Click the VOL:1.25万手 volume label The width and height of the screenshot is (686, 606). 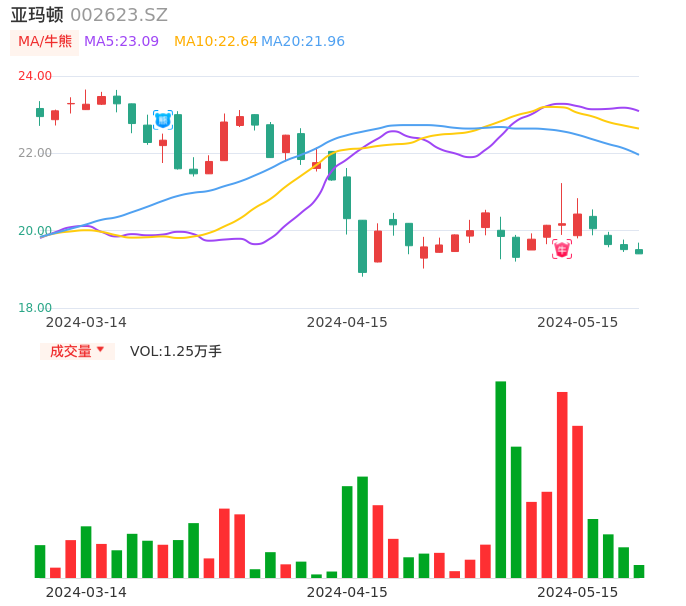[176, 351]
